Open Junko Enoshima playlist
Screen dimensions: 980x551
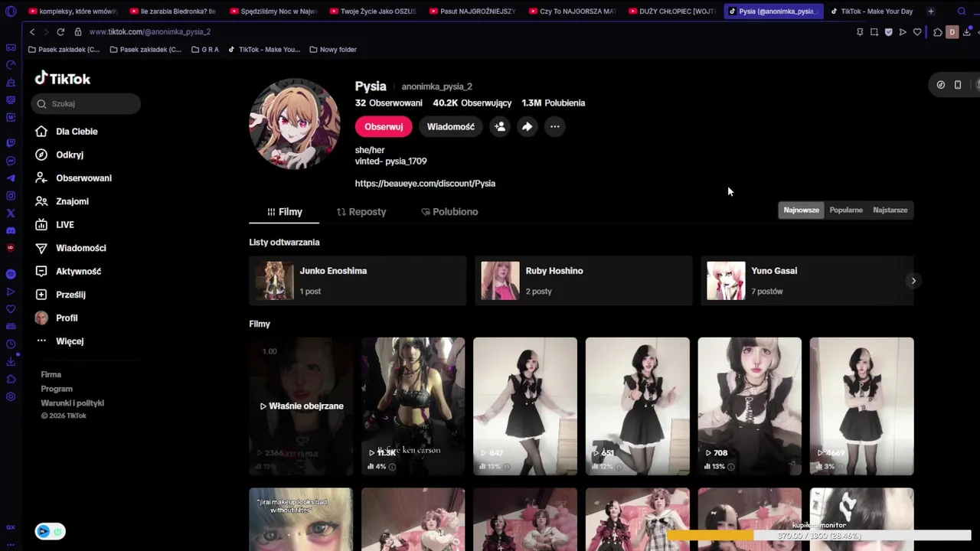pyautogui.click(x=358, y=281)
